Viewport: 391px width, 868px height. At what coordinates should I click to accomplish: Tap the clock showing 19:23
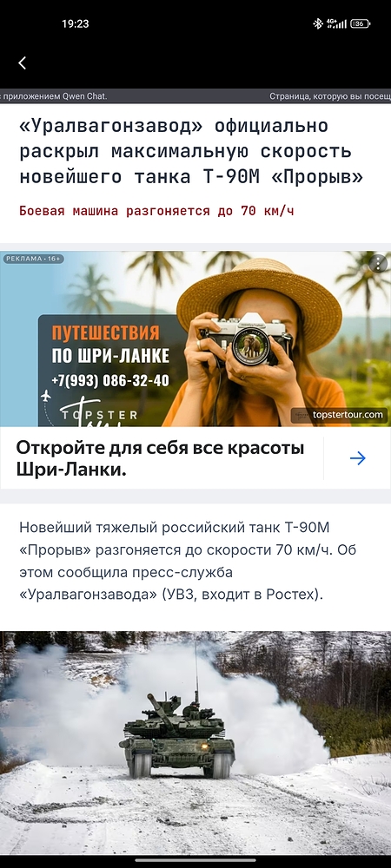(x=76, y=23)
